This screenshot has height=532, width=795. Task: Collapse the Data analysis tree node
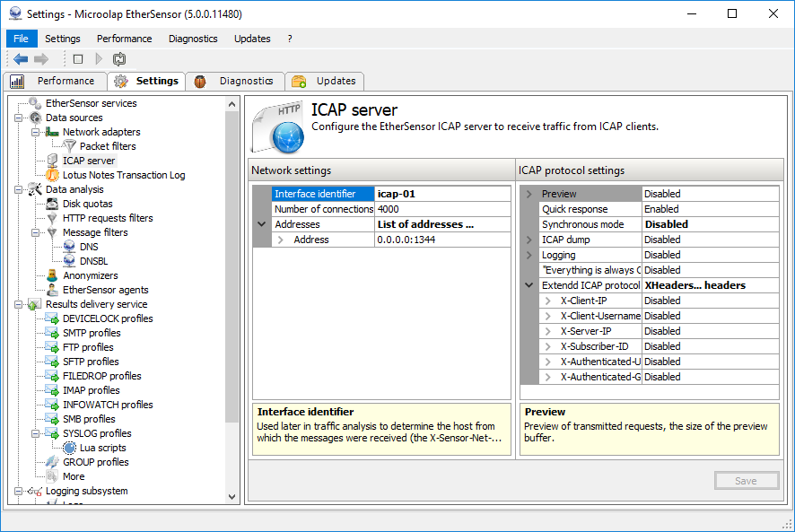18,189
